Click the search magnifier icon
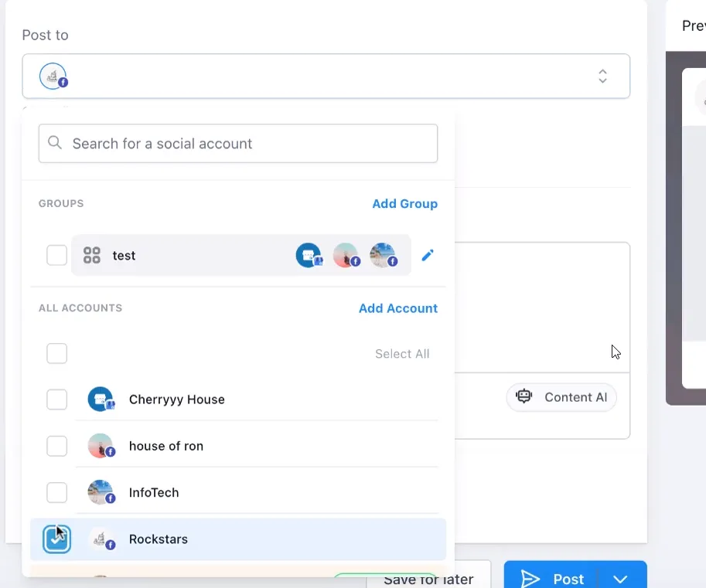The image size is (706, 588). click(x=55, y=143)
